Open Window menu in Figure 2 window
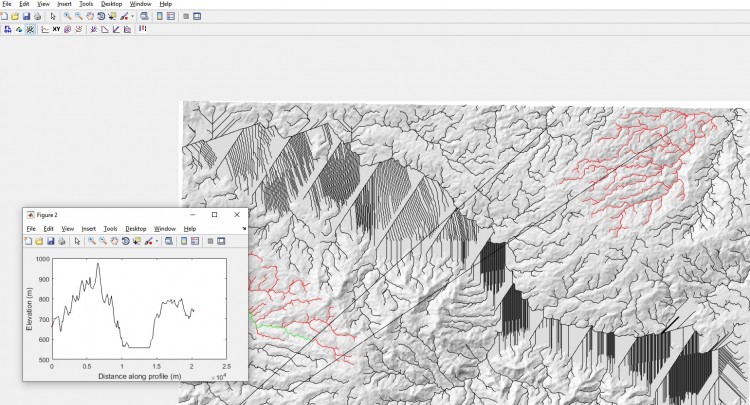750x405 pixels. [x=165, y=229]
